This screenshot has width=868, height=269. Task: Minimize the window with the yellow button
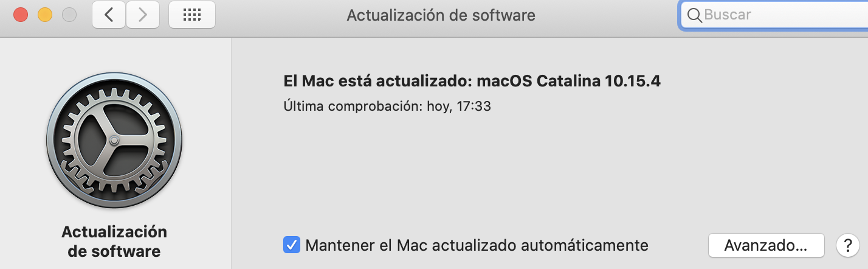pyautogui.click(x=45, y=15)
